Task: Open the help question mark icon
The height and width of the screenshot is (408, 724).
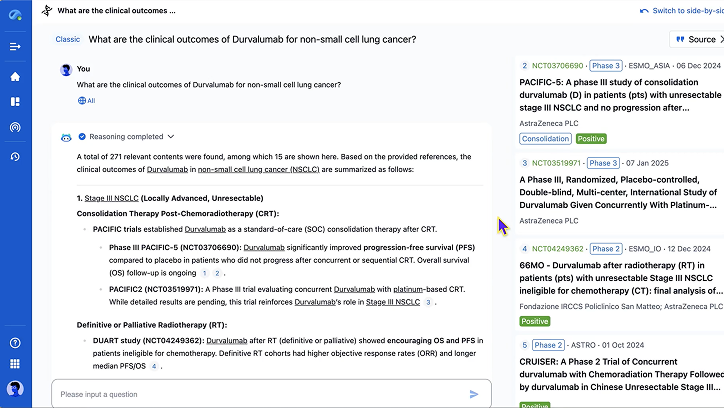Action: coord(15,343)
